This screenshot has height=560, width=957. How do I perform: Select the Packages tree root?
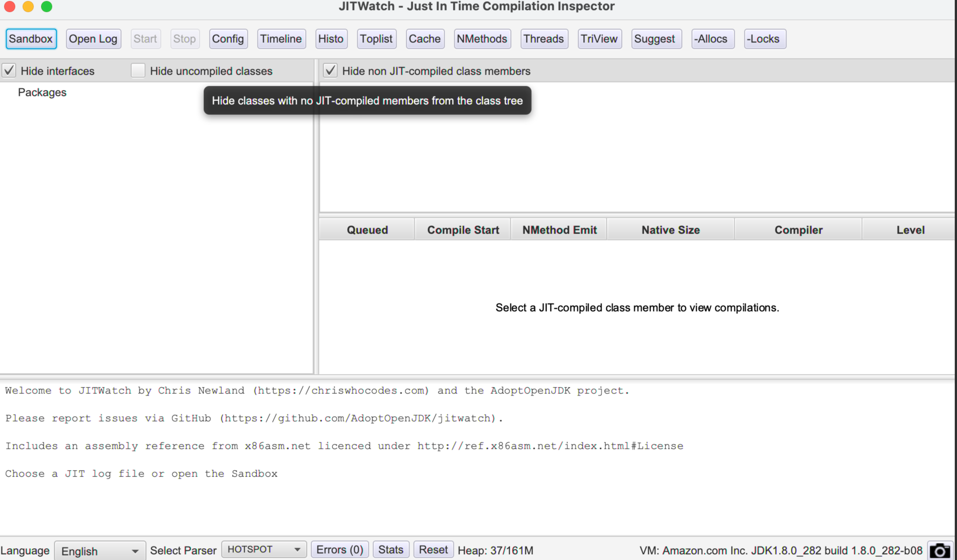42,92
